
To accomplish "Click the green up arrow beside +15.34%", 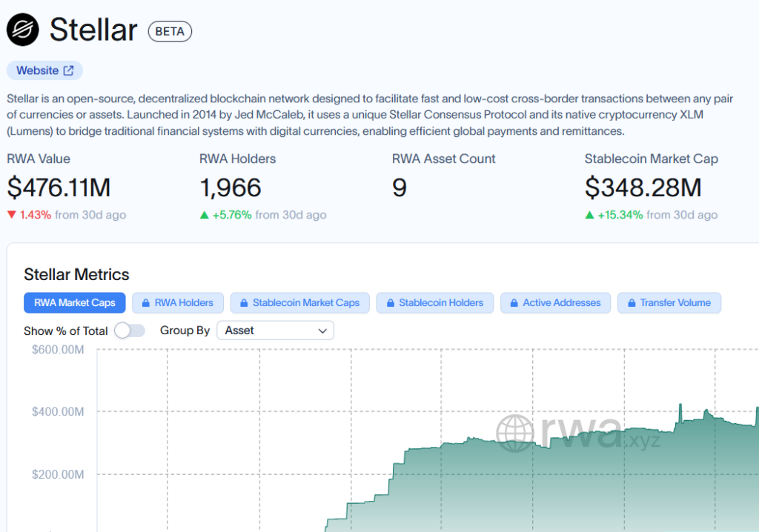I will tap(589, 215).
